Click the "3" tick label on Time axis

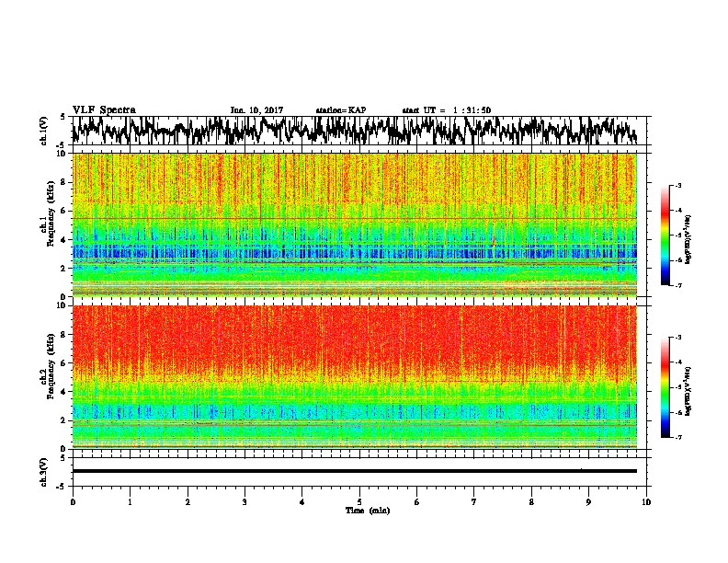point(245,502)
